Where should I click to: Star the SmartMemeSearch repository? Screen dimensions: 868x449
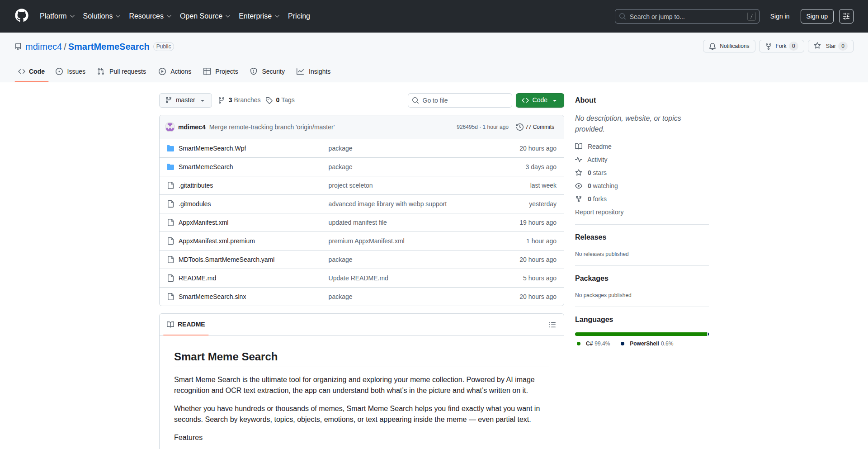click(x=830, y=46)
